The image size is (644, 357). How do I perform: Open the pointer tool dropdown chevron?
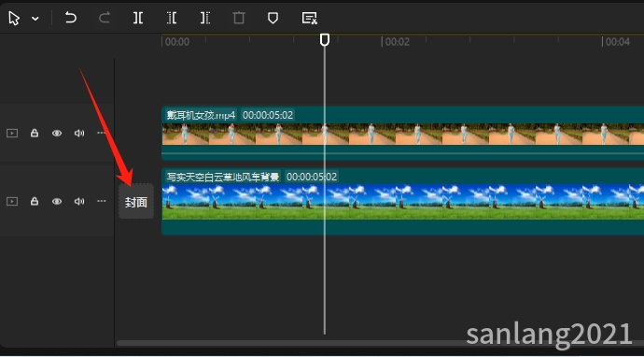tap(35, 19)
